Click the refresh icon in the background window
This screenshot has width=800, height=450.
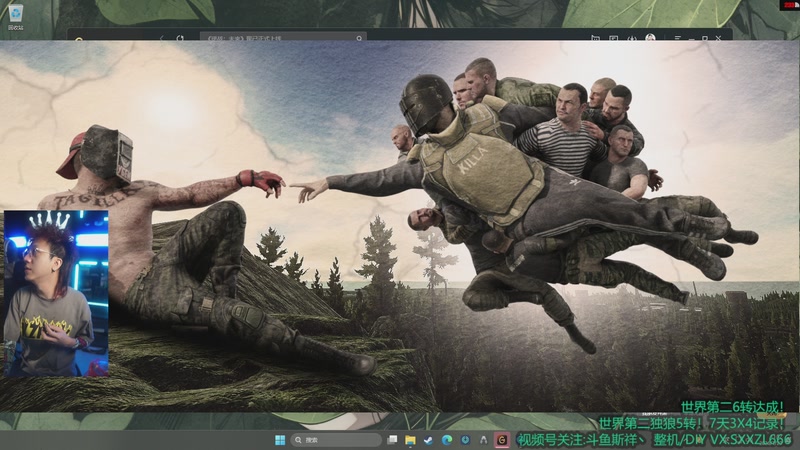click(180, 38)
